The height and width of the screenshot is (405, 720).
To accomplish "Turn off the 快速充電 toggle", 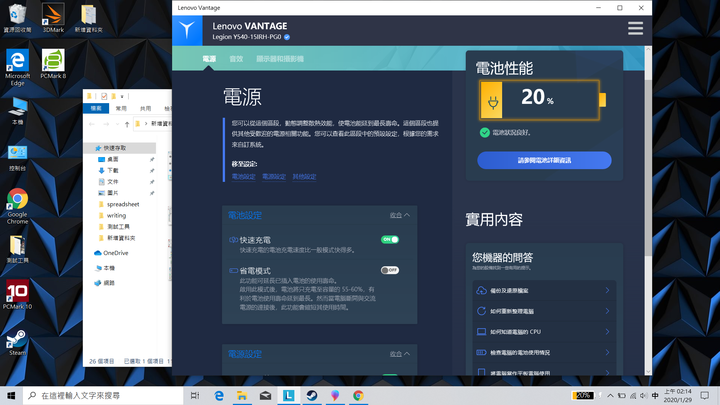I will click(390, 239).
